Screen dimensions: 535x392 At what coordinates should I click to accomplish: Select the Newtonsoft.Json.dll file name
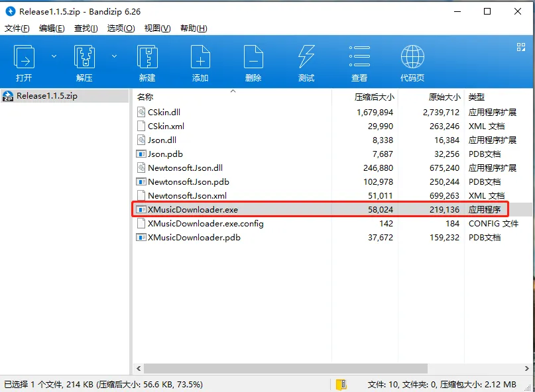coord(185,168)
